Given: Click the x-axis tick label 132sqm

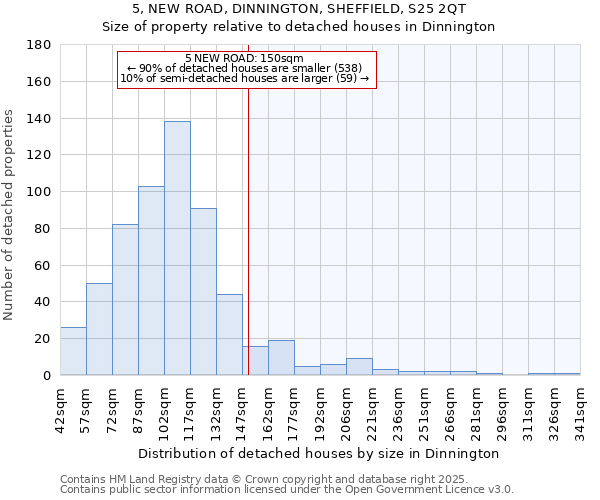Looking at the screenshot, I should tap(217, 415).
